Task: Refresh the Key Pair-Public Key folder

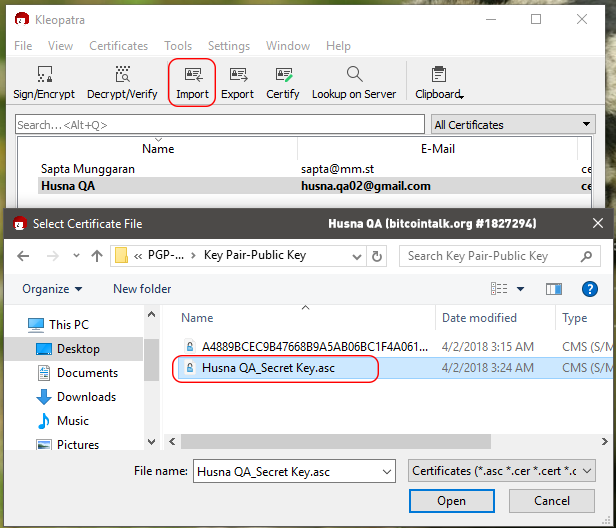Action: click(x=377, y=256)
